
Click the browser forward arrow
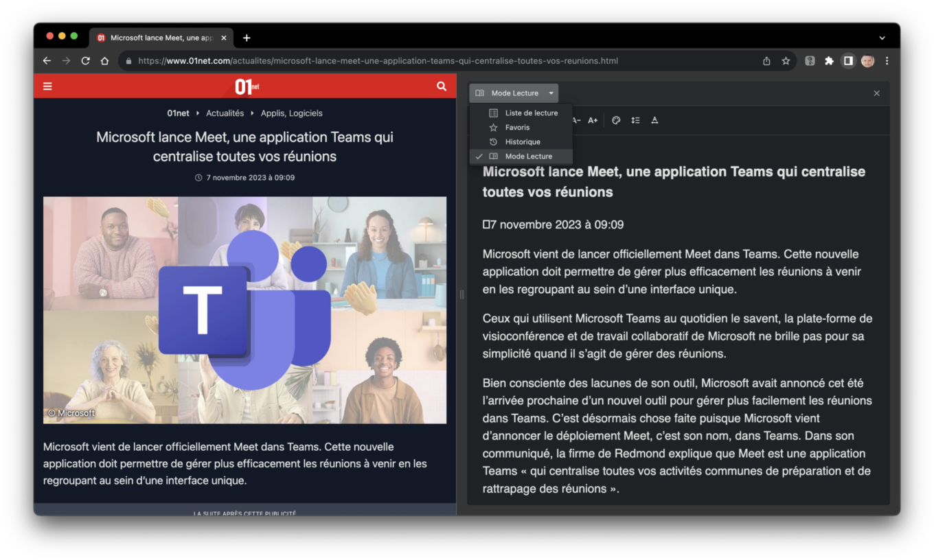point(66,60)
